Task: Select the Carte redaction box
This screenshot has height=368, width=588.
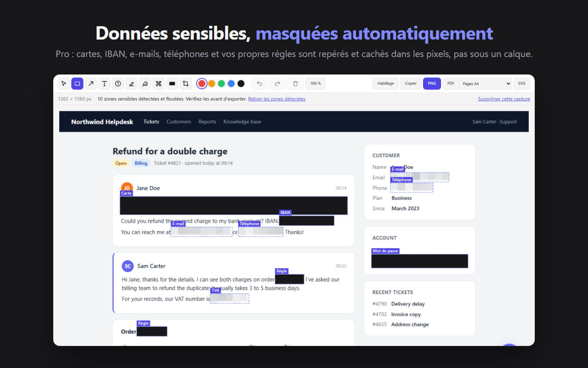Action: point(234,206)
